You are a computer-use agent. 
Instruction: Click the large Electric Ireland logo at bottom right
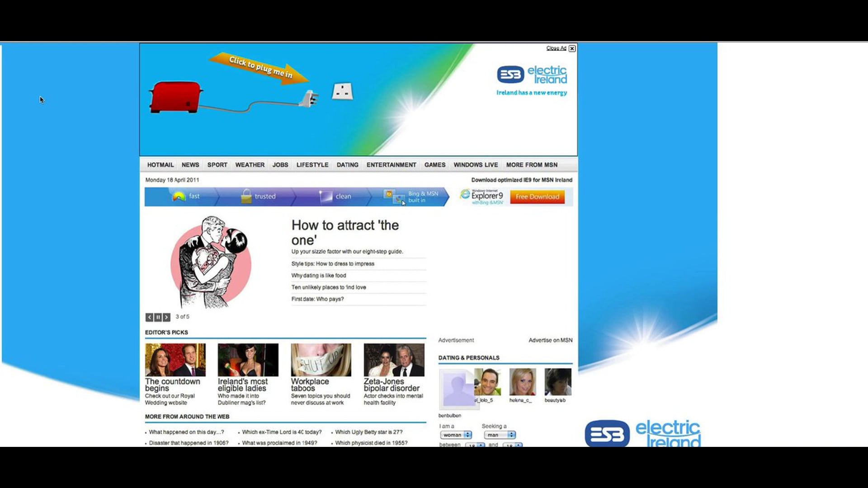click(642, 434)
